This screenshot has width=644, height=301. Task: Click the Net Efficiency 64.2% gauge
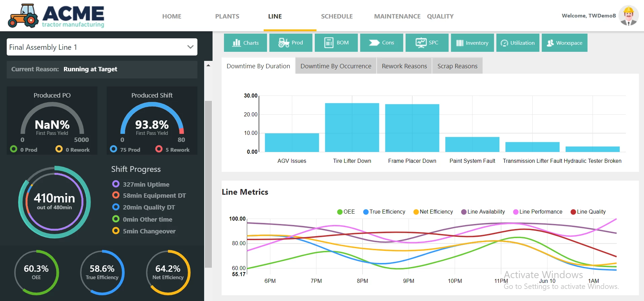[168, 272]
